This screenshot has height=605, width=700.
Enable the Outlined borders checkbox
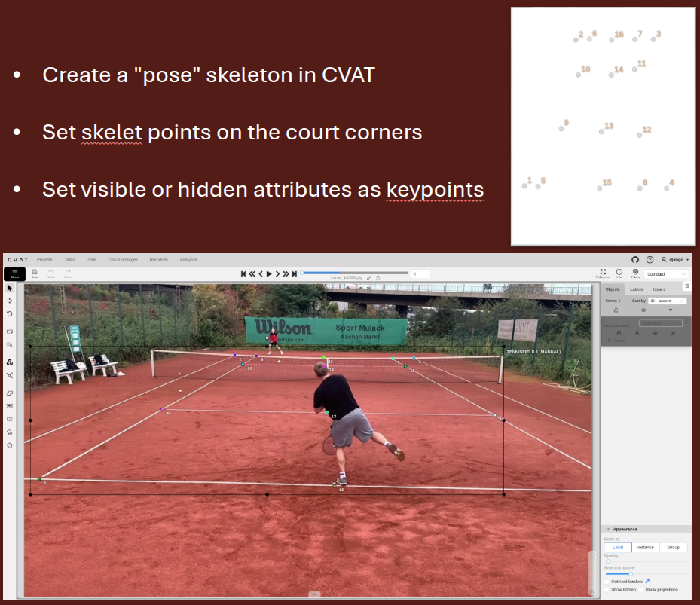(x=607, y=581)
